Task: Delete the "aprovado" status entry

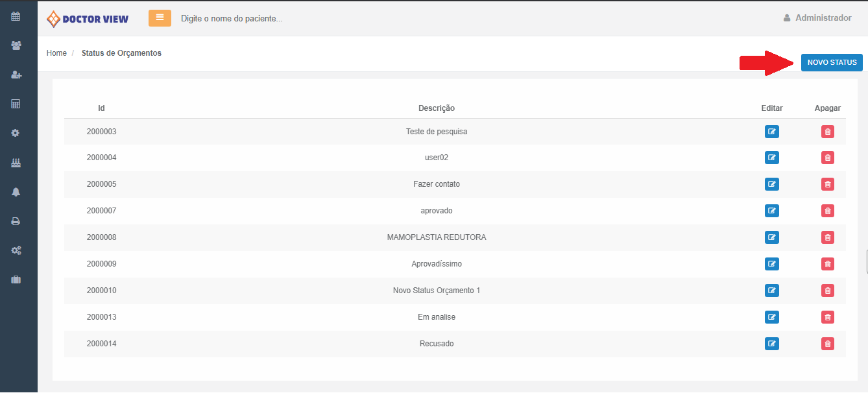Action: (x=828, y=211)
